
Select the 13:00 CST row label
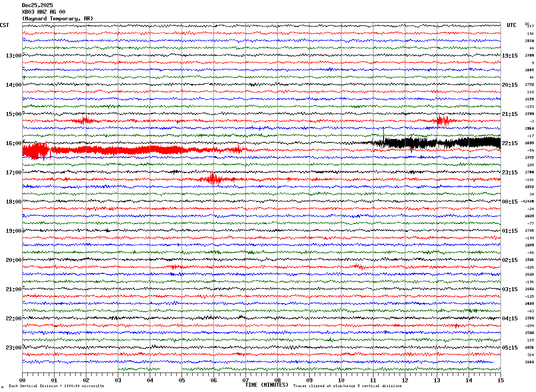14,56
